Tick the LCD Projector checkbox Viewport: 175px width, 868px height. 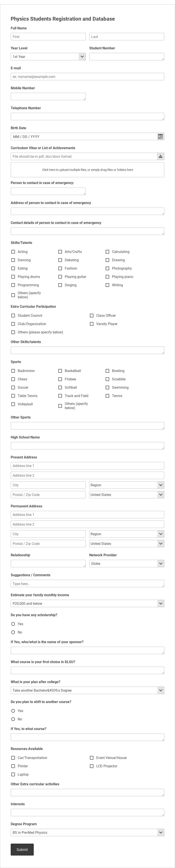point(92,766)
